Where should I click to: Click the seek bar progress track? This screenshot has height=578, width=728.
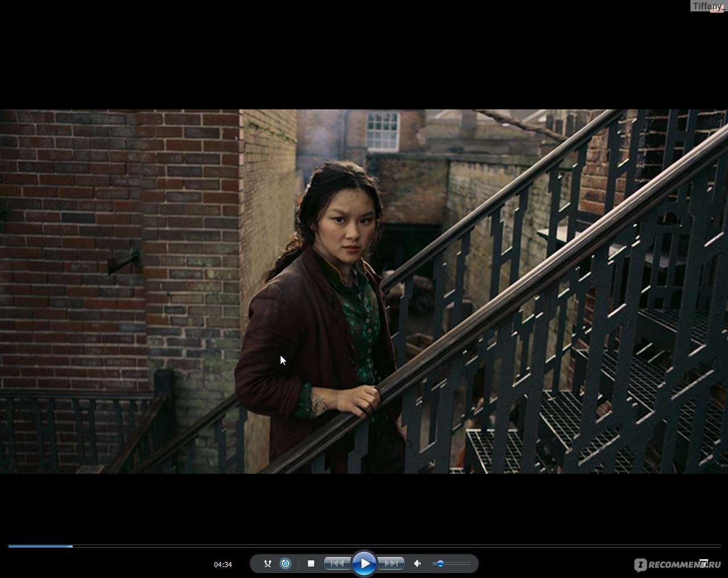click(x=364, y=546)
